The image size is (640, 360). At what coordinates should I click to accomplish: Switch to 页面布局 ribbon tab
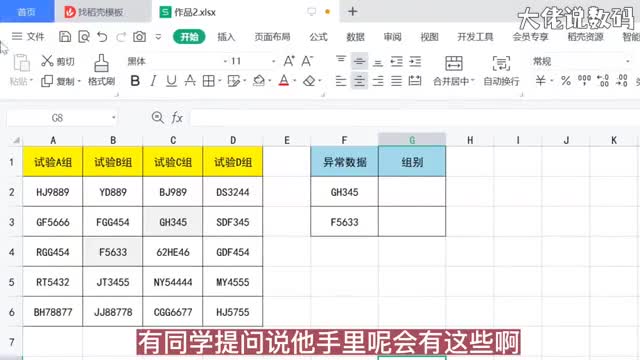point(272,37)
